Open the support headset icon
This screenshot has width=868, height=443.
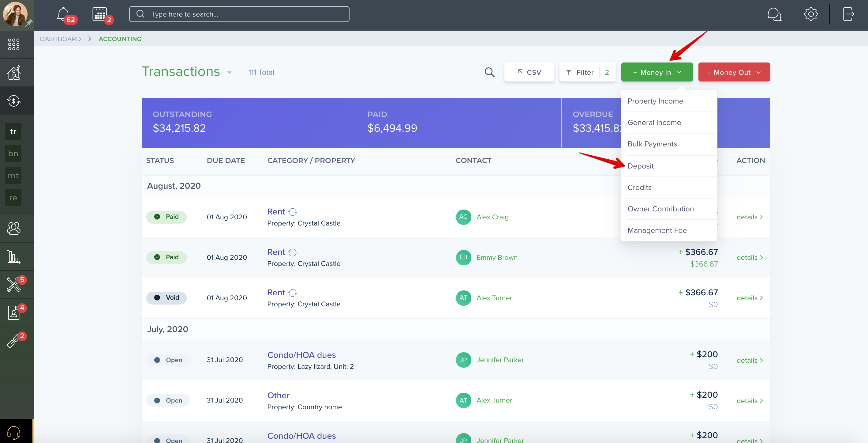(14, 432)
